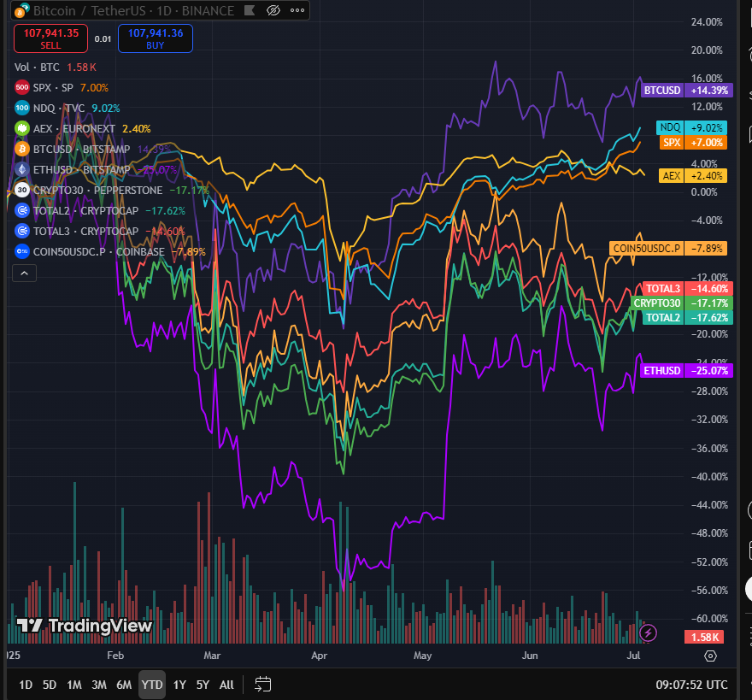Screen dimensions: 752x700
Task: Select the COIN50USDC.P · COINBASE icon
Action: tap(22, 251)
